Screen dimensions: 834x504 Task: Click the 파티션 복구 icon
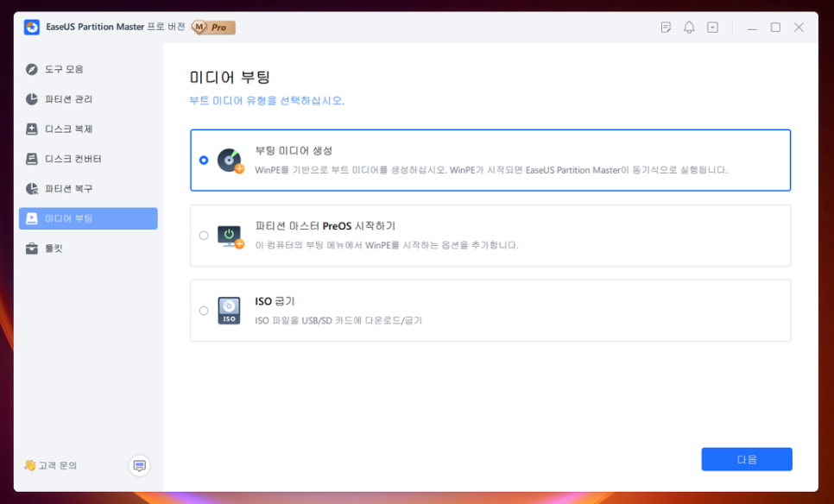32,189
